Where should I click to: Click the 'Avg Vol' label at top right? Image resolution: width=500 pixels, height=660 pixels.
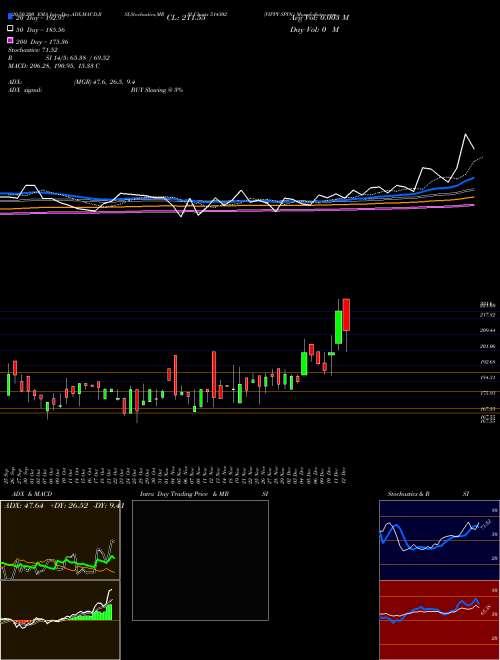[x=320, y=18]
